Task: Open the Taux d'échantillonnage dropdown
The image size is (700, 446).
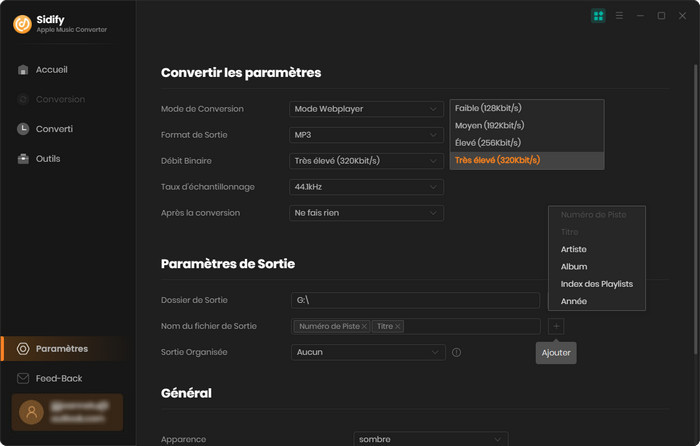Action: tap(366, 187)
